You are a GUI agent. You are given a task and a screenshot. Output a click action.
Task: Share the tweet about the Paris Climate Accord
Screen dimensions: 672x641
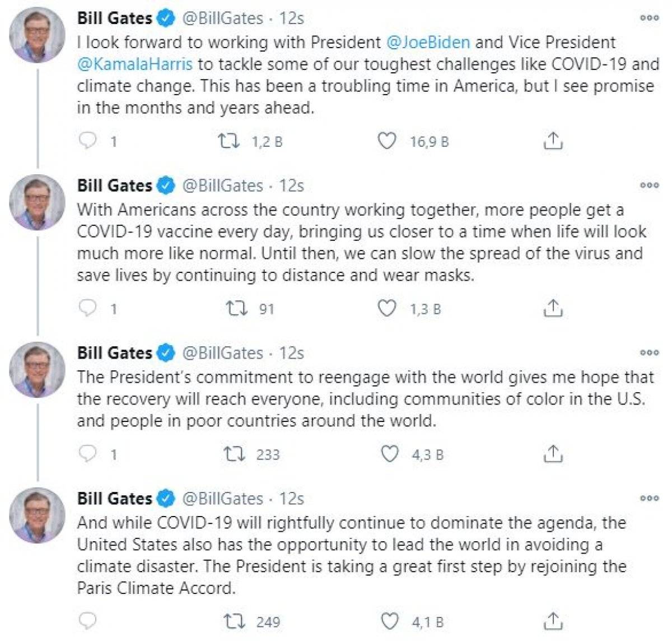click(553, 621)
